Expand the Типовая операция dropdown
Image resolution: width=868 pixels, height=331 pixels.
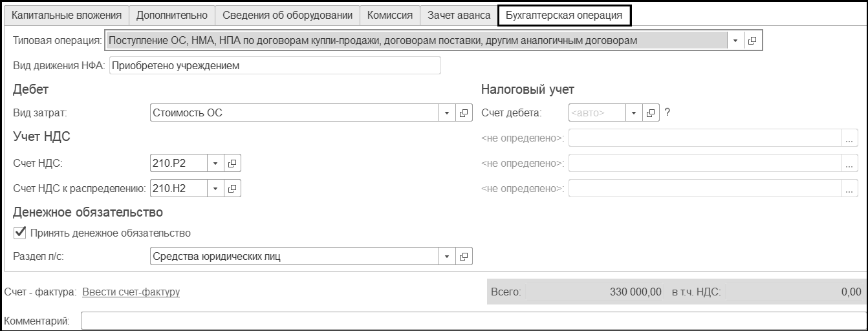[x=736, y=41]
